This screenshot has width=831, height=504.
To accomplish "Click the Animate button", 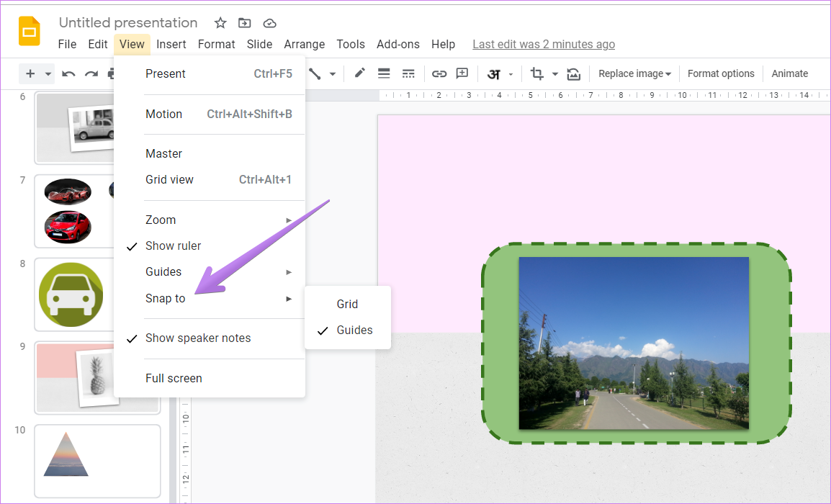I will 789,73.
